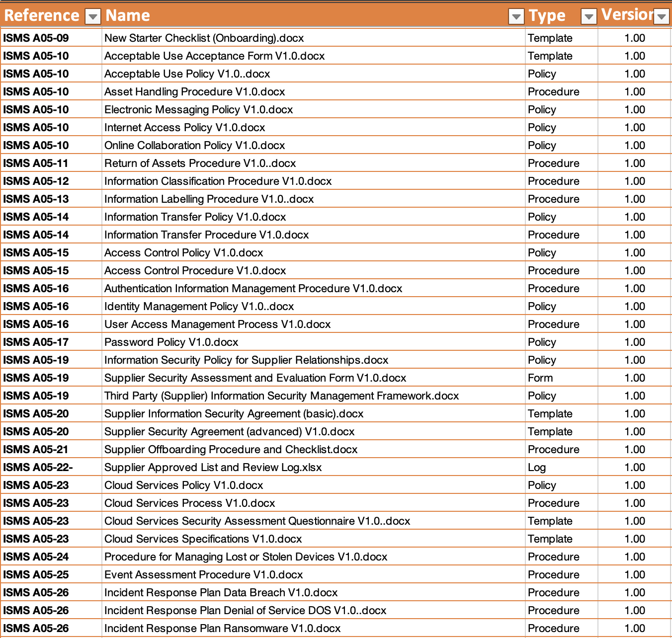Image resolution: width=672 pixels, height=638 pixels.
Task: Select Supplier Approved List and Review Log.xlsx
Action: (314, 467)
